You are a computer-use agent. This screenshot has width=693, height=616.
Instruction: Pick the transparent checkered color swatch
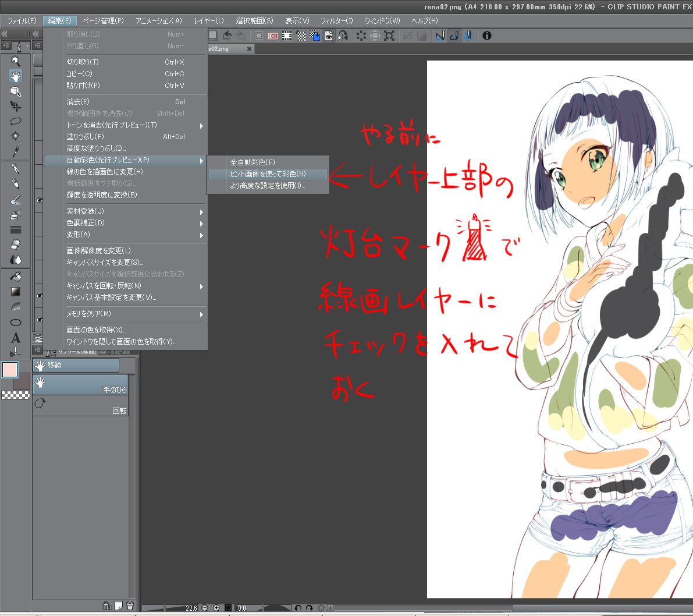(16, 395)
